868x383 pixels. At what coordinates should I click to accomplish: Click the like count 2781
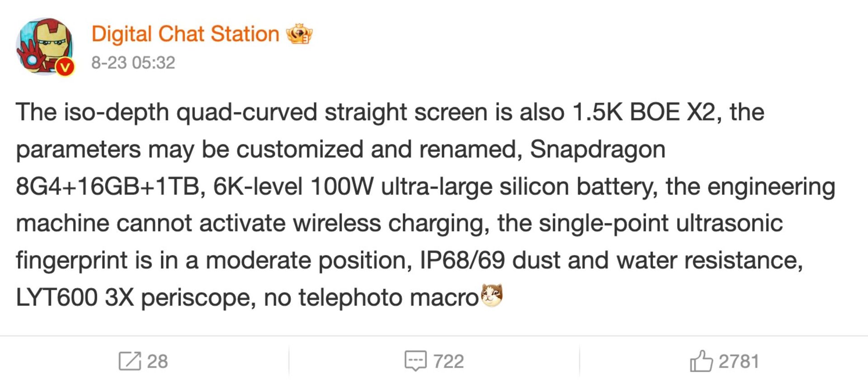[739, 361]
